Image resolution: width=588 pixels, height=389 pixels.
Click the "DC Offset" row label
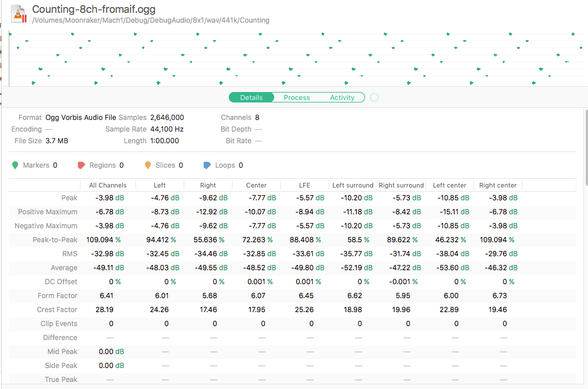tap(61, 282)
